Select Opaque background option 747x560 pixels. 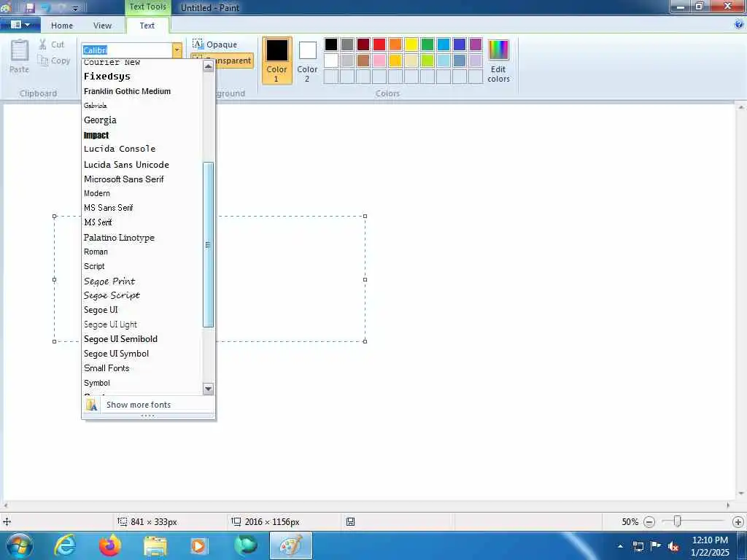click(x=215, y=44)
